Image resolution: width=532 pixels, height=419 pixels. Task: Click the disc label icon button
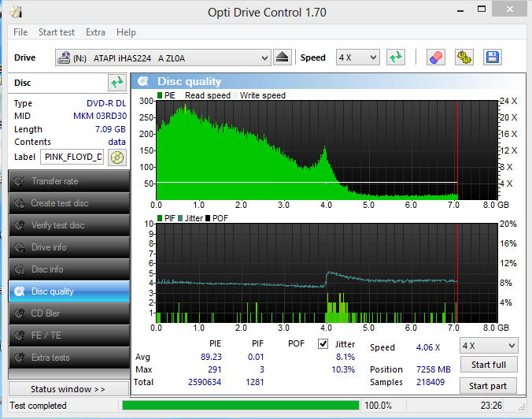tap(117, 158)
